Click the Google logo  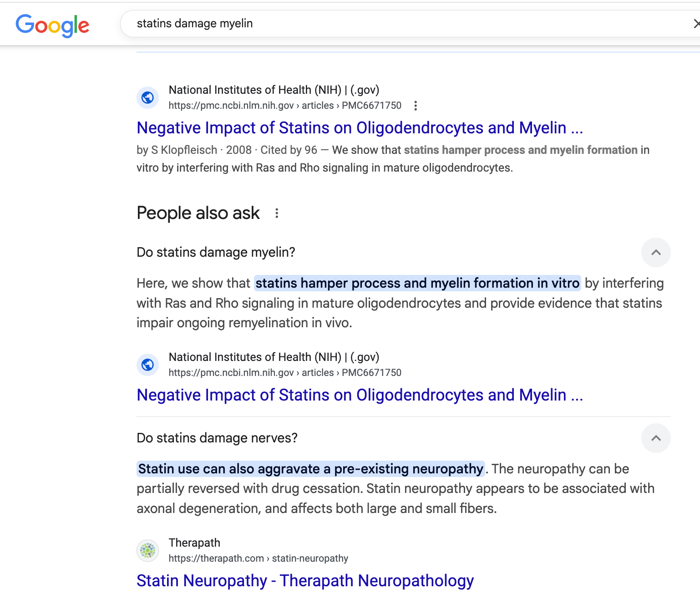point(52,25)
